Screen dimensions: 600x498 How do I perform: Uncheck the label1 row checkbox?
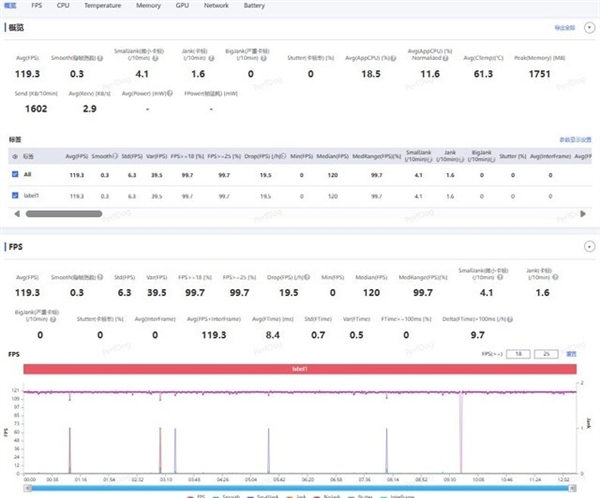(x=14, y=196)
